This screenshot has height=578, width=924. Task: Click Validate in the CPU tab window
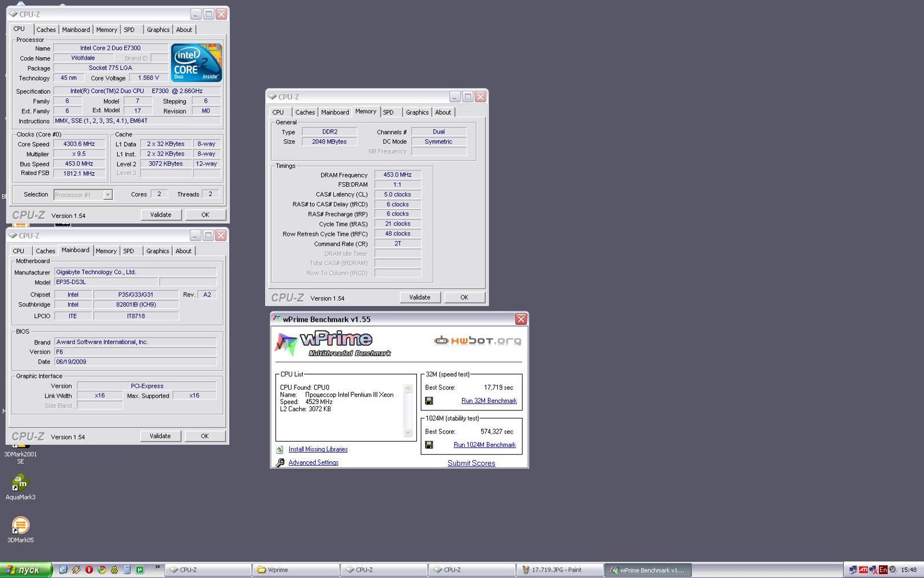click(x=161, y=214)
